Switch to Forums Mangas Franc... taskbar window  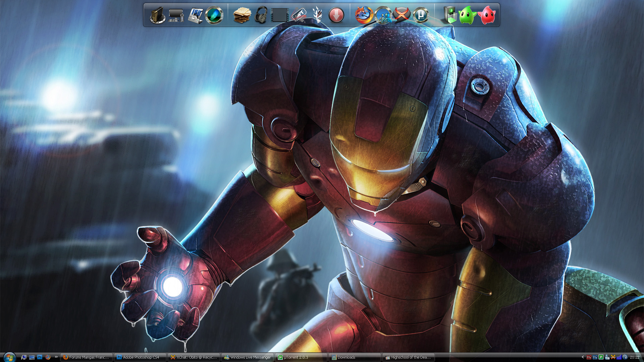pos(87,357)
